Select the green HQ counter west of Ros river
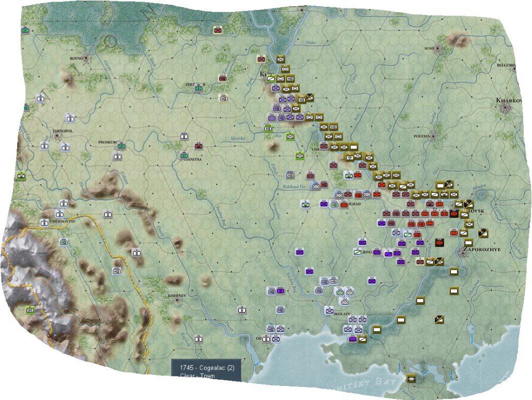Screen dimensions: 532x400 (268, 128)
